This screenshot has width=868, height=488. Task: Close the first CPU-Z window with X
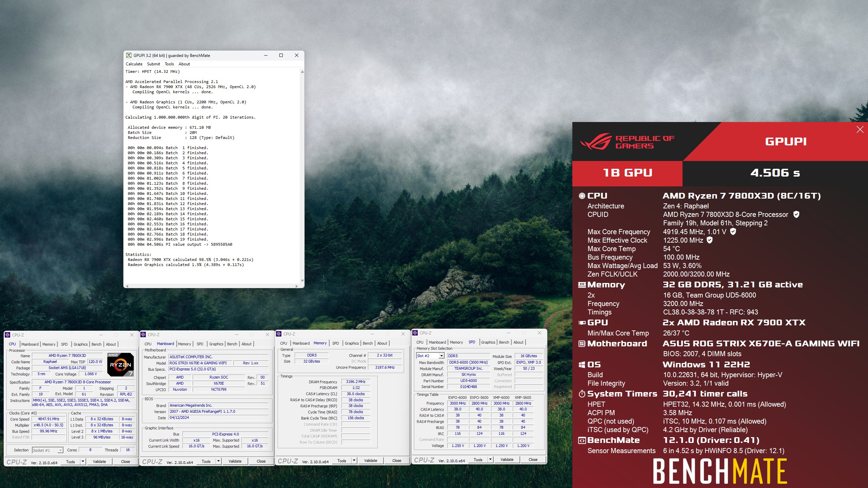(132, 335)
